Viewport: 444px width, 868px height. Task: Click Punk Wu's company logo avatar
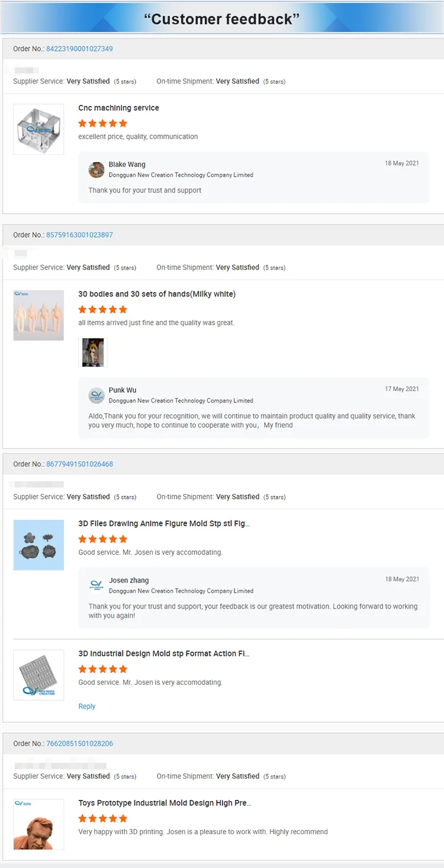coord(96,395)
